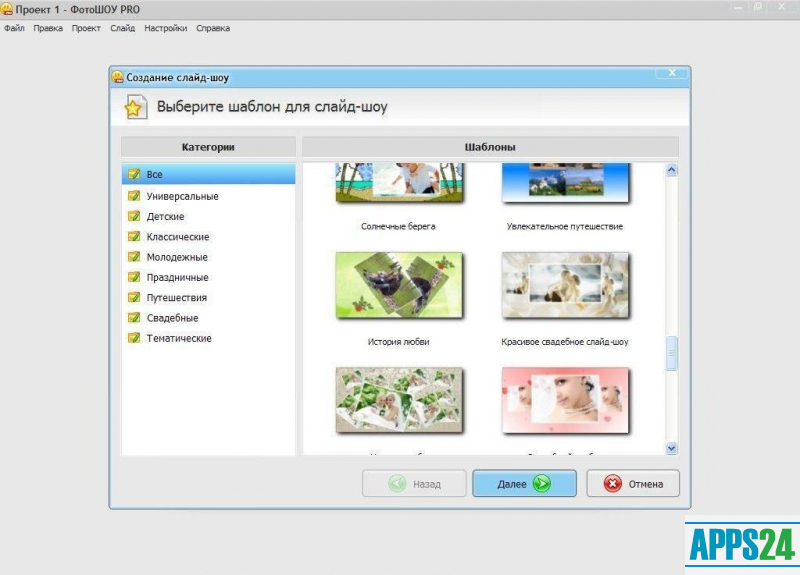The height and width of the screenshot is (575, 800).
Task: Select the Все category
Action: coord(154,175)
